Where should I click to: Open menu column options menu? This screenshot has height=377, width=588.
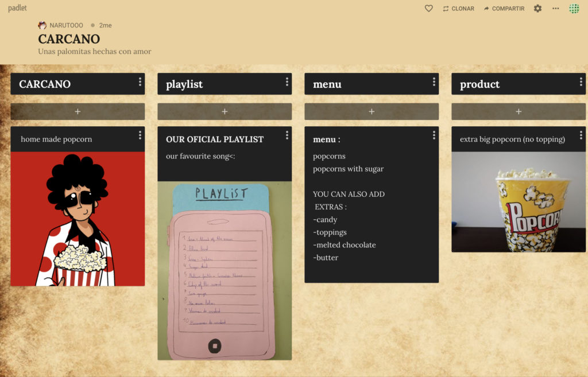(434, 82)
